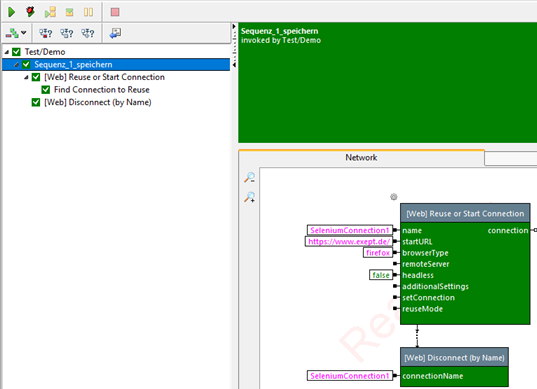
Task: Open the tree view options dropdown arrow
Action: point(24,33)
